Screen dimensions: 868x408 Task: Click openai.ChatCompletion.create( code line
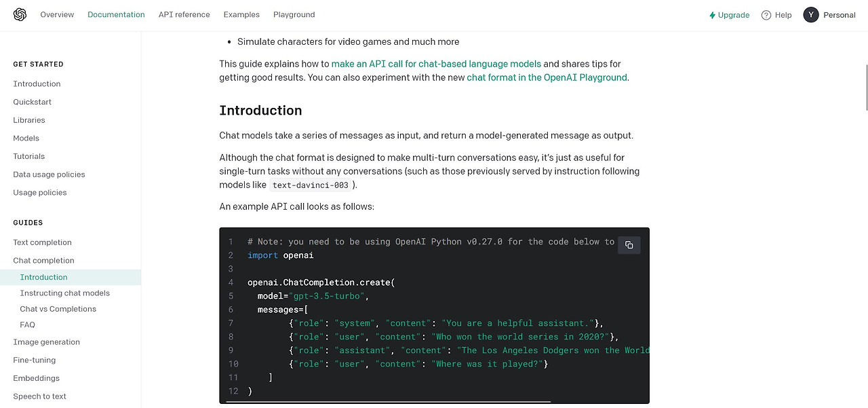coord(321,282)
